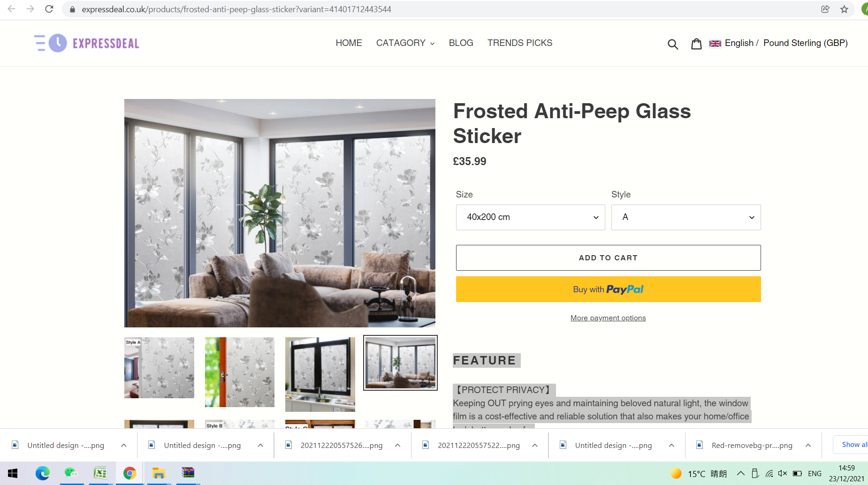Select the Style A product thumbnail
868x485 pixels.
pos(159,368)
